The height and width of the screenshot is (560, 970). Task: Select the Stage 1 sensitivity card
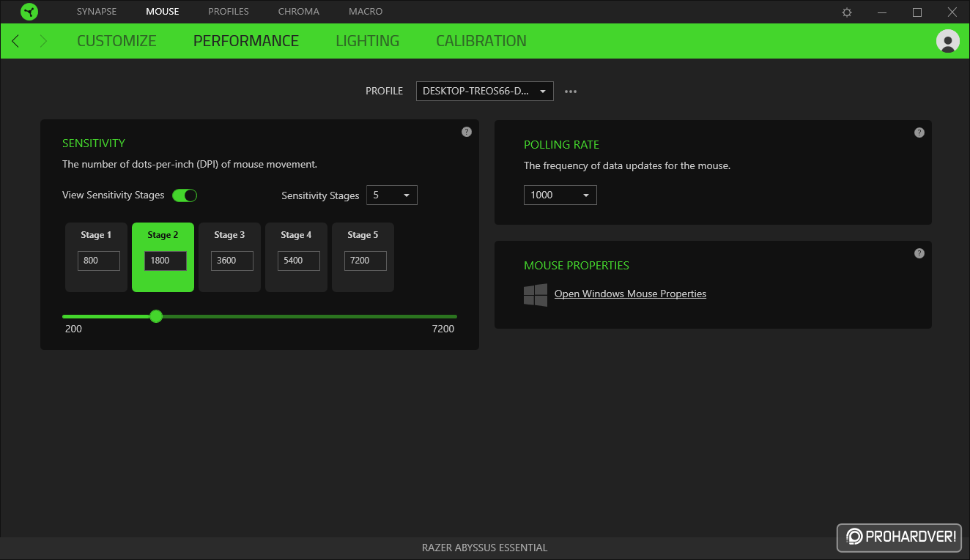tap(96, 258)
